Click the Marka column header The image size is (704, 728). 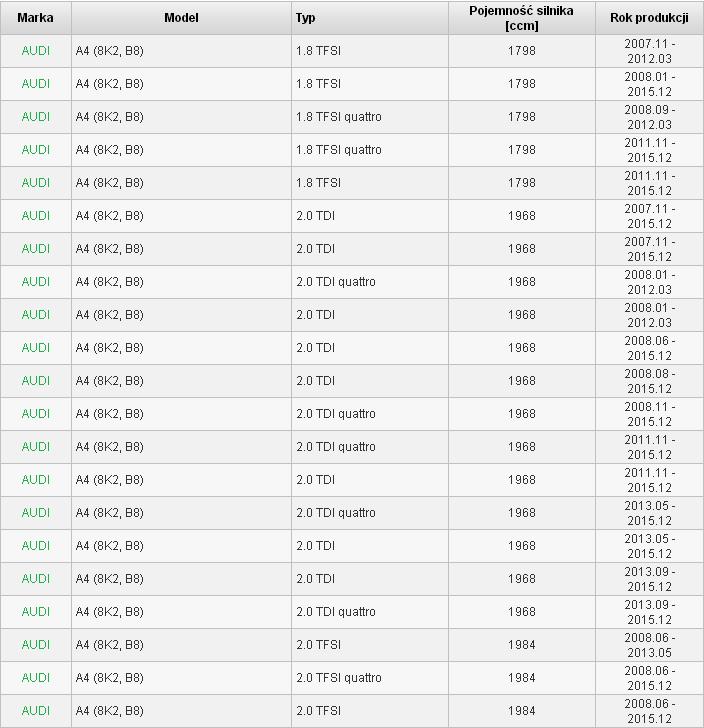pyautogui.click(x=35, y=18)
